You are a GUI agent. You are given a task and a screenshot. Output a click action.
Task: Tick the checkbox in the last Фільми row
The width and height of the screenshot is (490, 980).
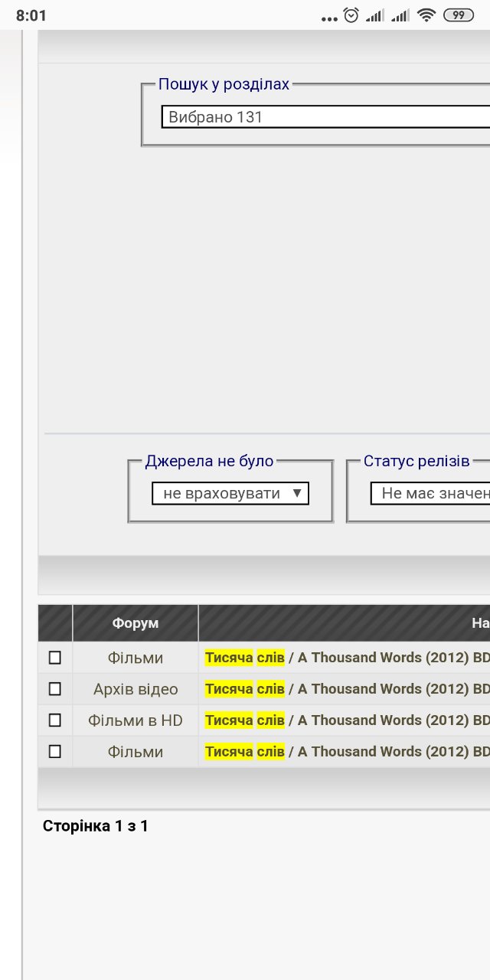pyautogui.click(x=54, y=752)
